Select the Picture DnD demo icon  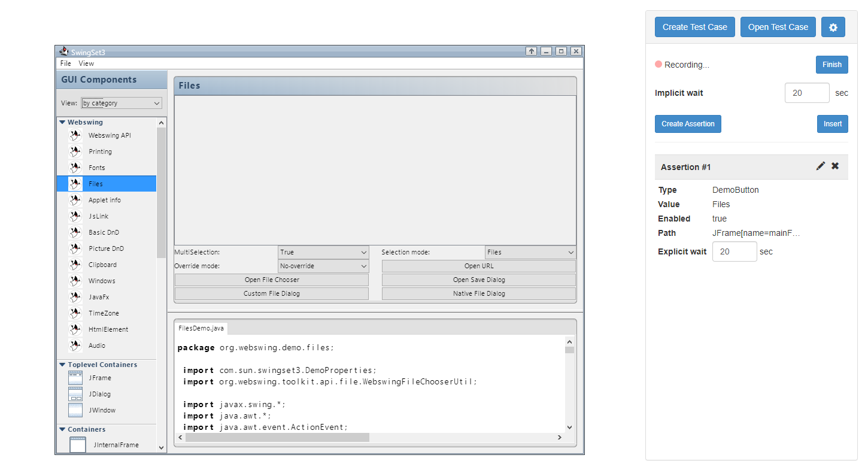[75, 248]
